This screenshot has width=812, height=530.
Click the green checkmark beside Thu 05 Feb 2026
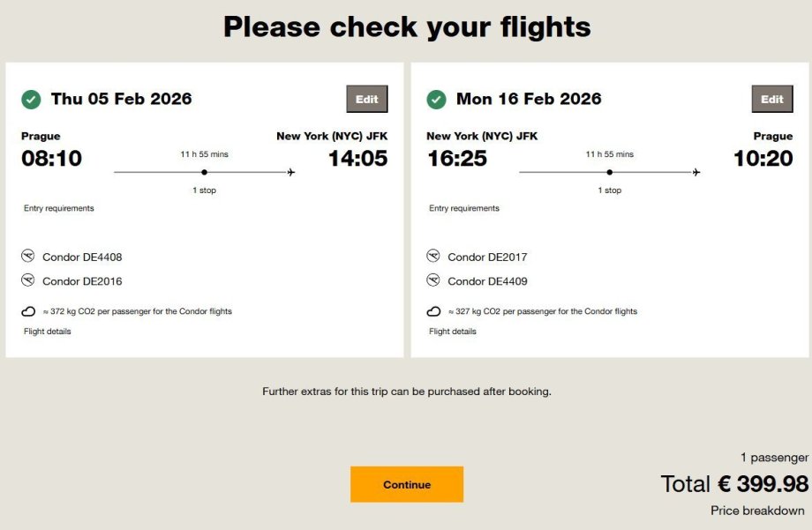(31, 100)
